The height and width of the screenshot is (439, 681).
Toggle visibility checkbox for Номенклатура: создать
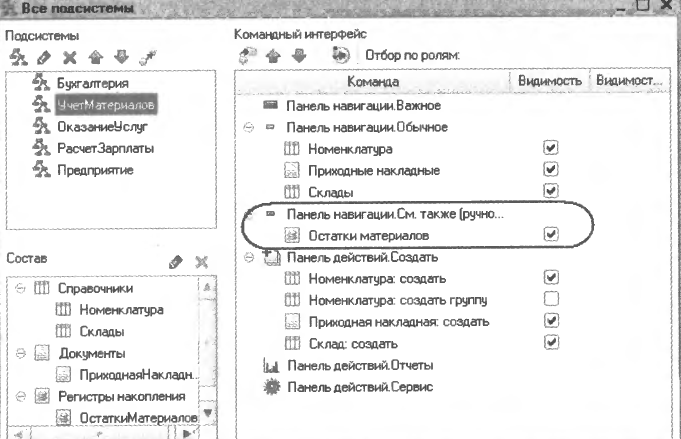551,277
